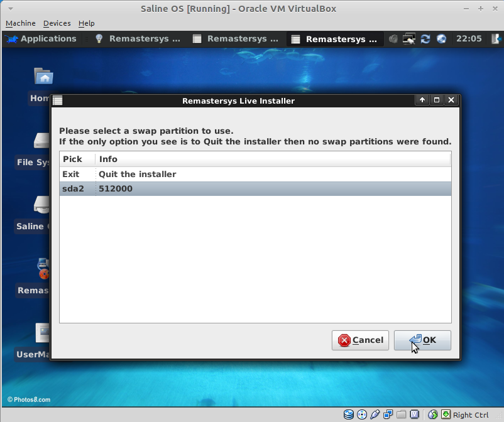Select the 512000 size cell
504x422 pixels.
point(116,188)
